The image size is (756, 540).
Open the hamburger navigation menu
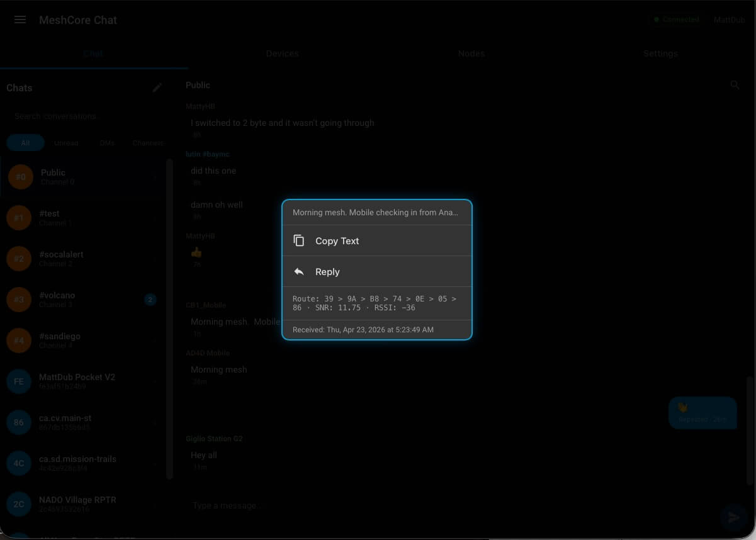pos(20,20)
